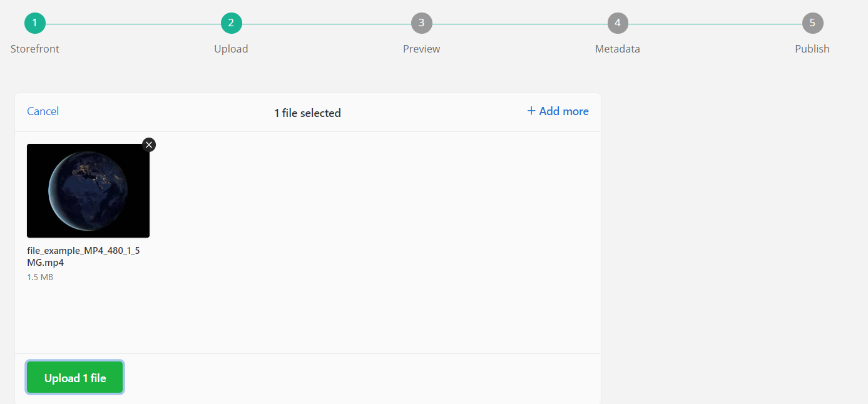This screenshot has width=868, height=404.
Task: Click step 2 circle for Upload
Action: click(231, 23)
